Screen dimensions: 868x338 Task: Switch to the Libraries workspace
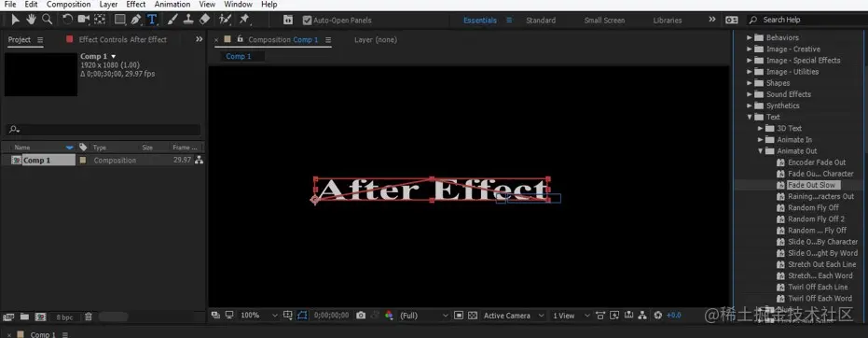[667, 20]
